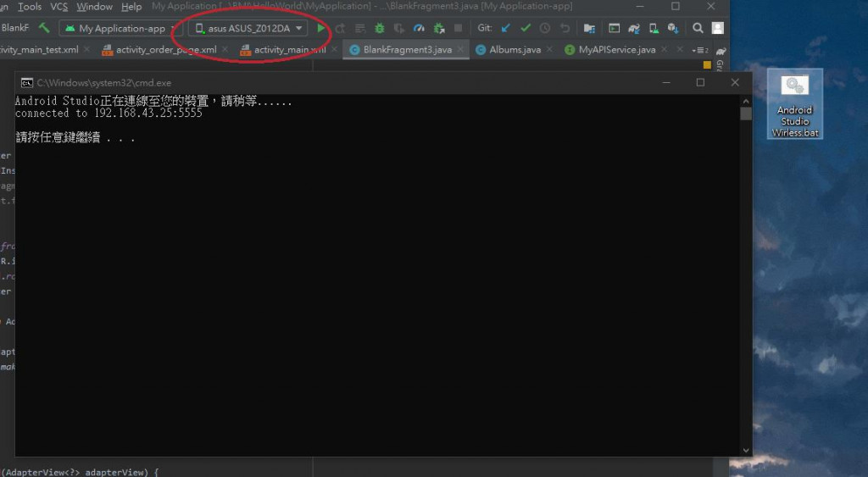This screenshot has height=477, width=868.
Task: Close the activity_order_page.xml tab
Action: click(225, 49)
